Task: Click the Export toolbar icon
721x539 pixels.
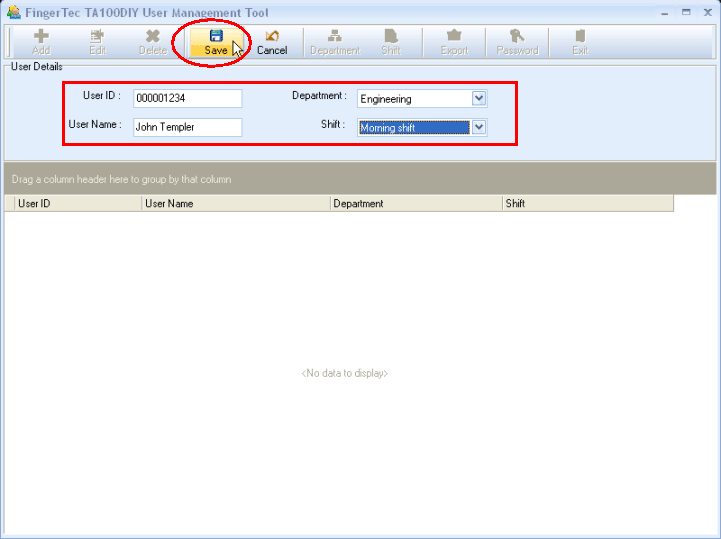Action: pyautogui.click(x=454, y=42)
